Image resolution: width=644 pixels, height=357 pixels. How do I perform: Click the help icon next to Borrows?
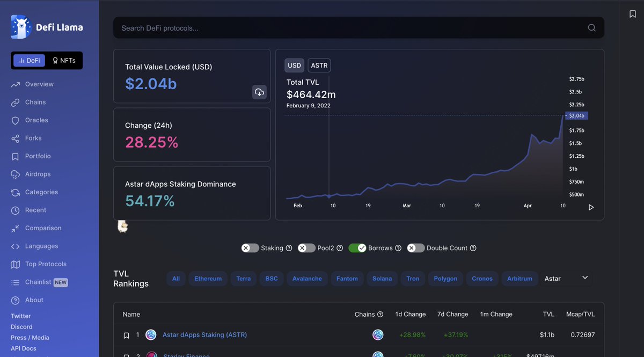398,248
